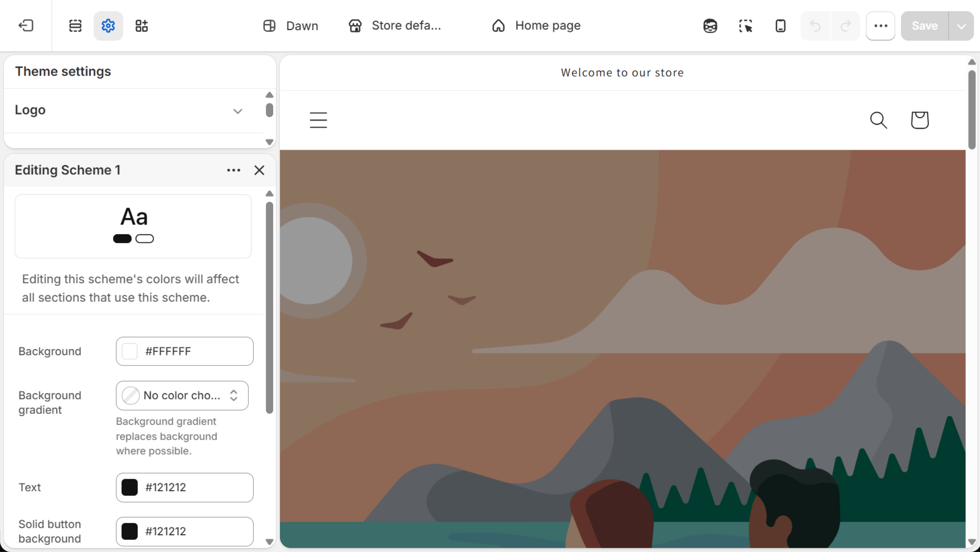Click the search icon in preview
This screenshot has width=980, height=552.
pos(879,120)
